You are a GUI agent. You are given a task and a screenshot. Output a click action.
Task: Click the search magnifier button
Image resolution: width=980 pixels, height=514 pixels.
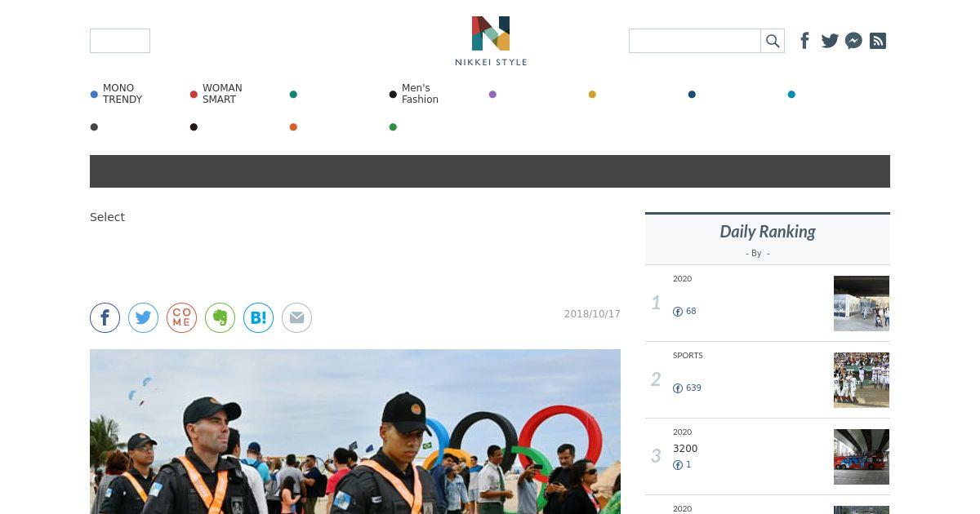[773, 41]
